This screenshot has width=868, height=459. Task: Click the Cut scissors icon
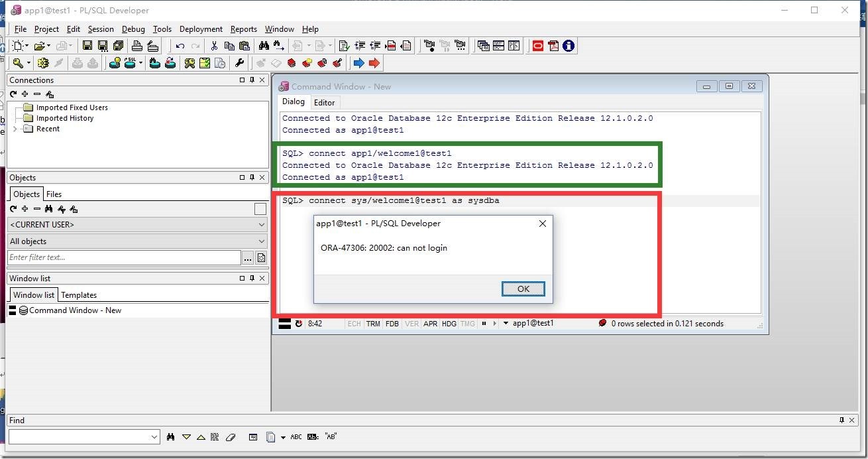(214, 46)
